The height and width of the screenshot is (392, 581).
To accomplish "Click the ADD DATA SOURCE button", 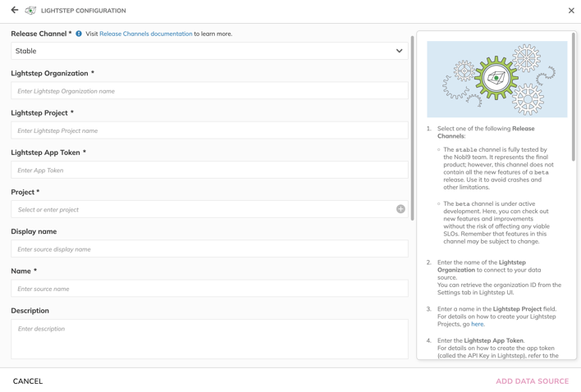I will click(532, 381).
